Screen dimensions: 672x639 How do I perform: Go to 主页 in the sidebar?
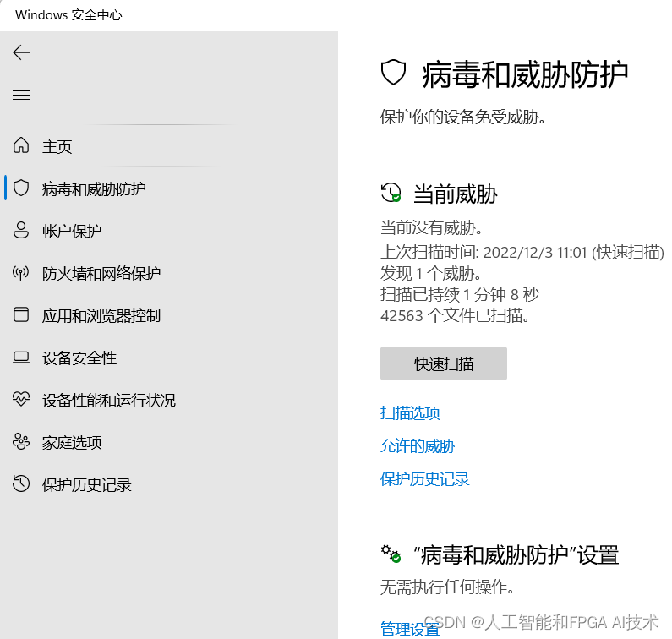pos(57,146)
